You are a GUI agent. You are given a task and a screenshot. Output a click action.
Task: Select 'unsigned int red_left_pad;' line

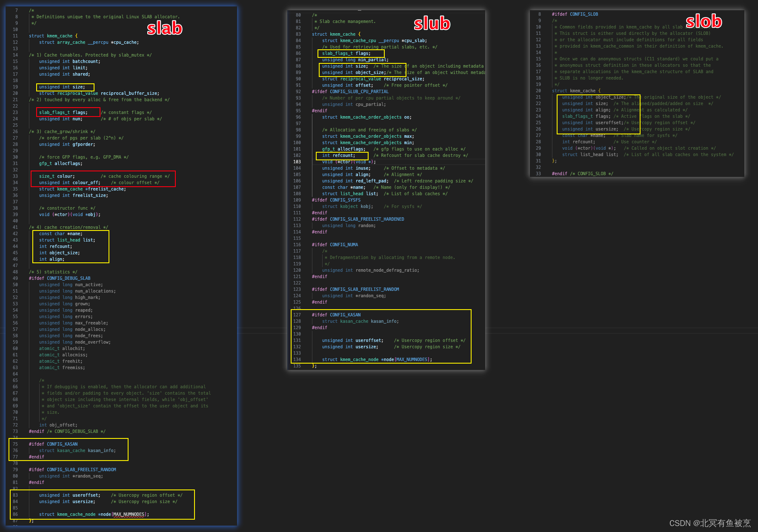click(355, 181)
